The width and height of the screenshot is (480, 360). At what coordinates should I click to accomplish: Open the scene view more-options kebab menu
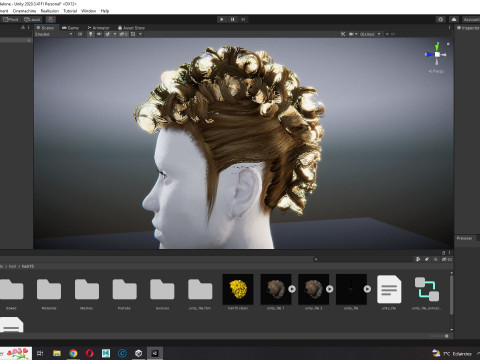pyautogui.click(x=449, y=28)
